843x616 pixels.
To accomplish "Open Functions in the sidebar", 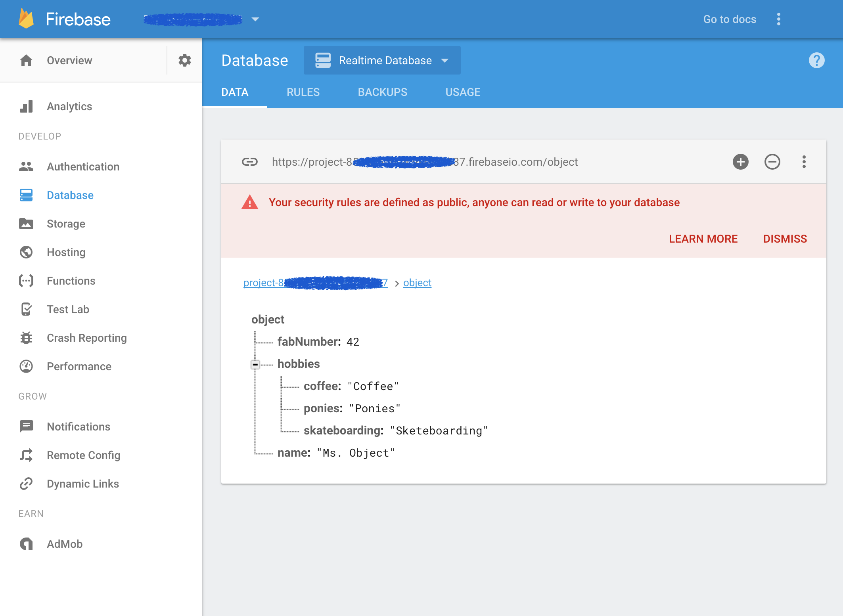I will [x=71, y=281].
